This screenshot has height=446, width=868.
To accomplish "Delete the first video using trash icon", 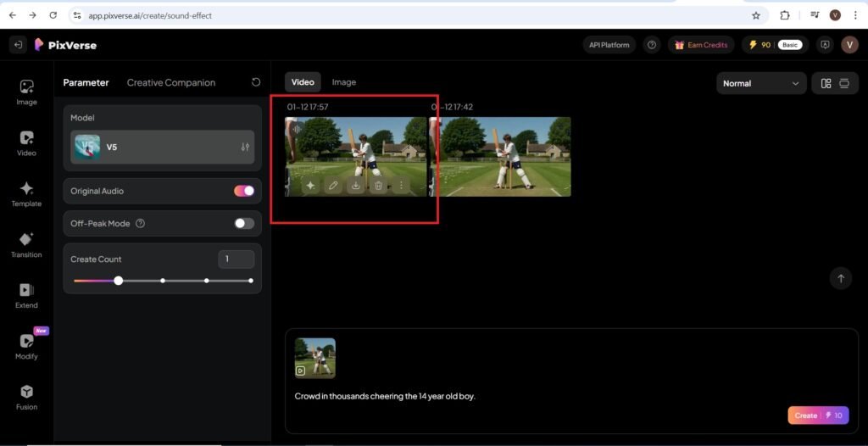I will click(x=378, y=186).
